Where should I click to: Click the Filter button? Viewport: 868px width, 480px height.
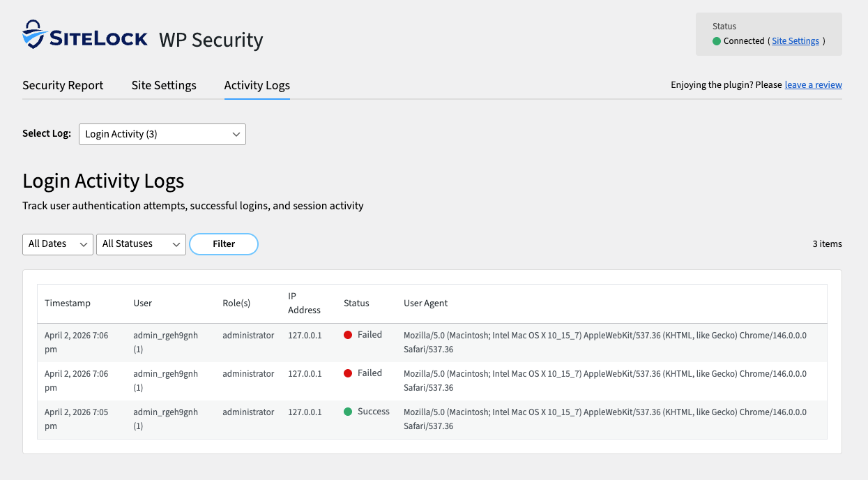[223, 244]
